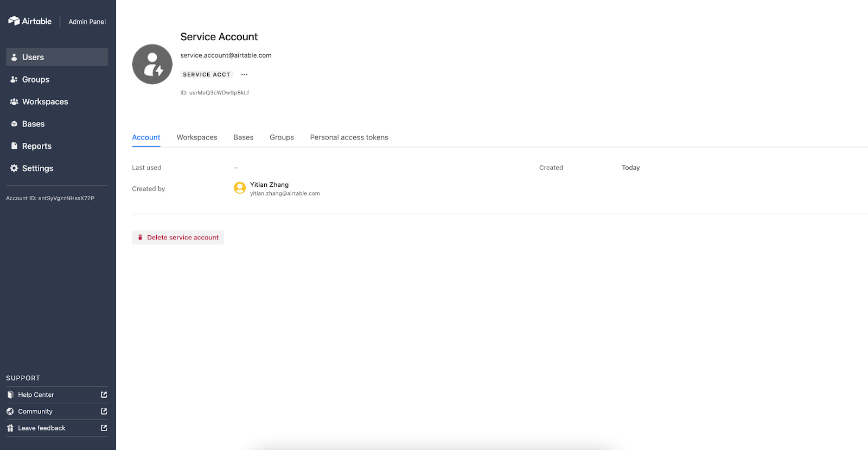This screenshot has height=450, width=868.
Task: Open Settings in the sidebar
Action: point(57,168)
